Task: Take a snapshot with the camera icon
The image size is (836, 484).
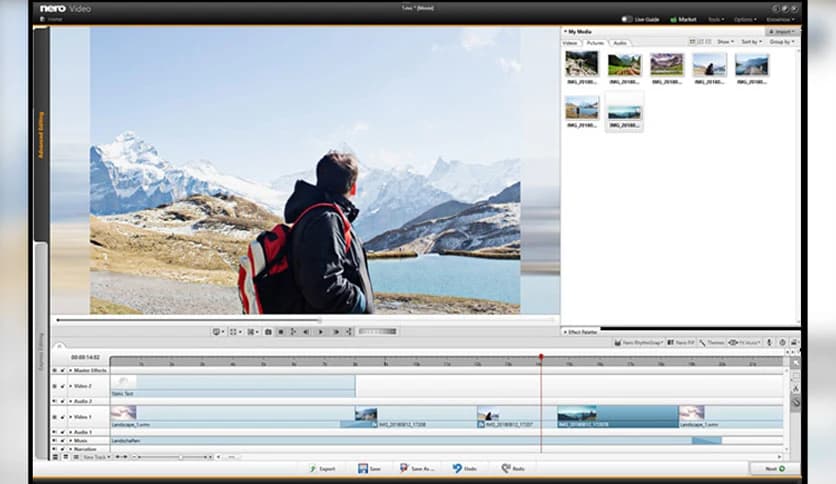Action: [268, 332]
